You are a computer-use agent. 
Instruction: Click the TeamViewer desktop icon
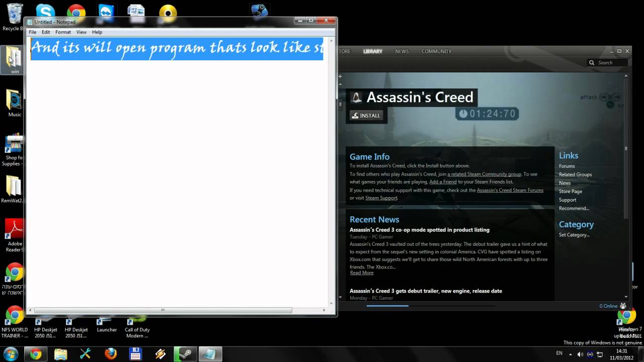point(106,12)
